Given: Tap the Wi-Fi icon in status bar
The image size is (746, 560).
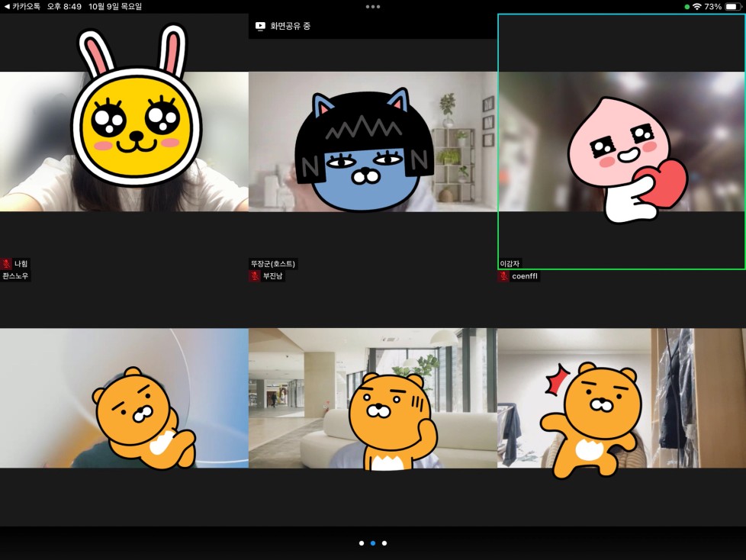Looking at the screenshot, I should (x=696, y=6).
